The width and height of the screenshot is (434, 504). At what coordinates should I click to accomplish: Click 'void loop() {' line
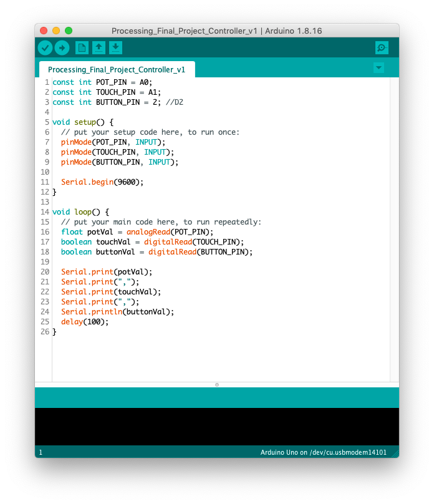coord(80,212)
